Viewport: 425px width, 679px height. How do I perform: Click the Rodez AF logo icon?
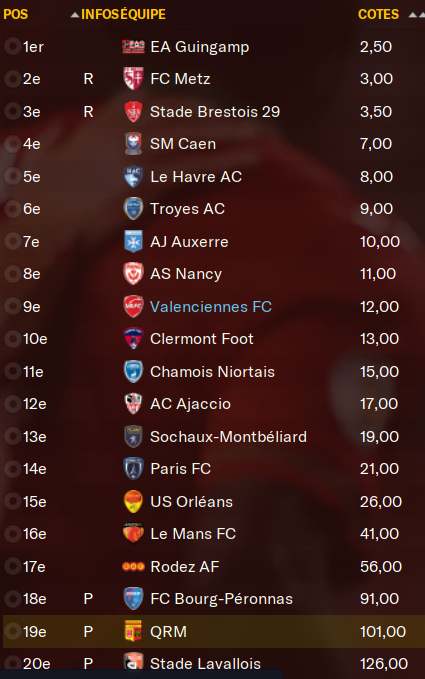[133, 566]
